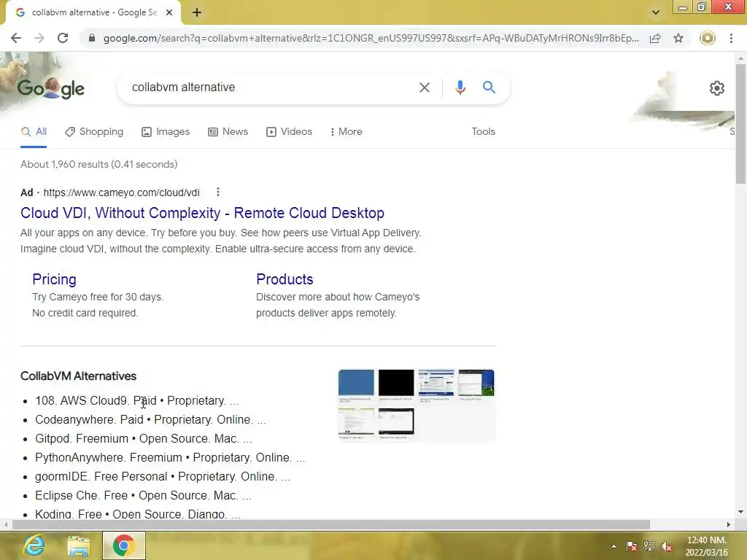Click the 'Gitpod. Freemium' list entry

[x=144, y=438]
